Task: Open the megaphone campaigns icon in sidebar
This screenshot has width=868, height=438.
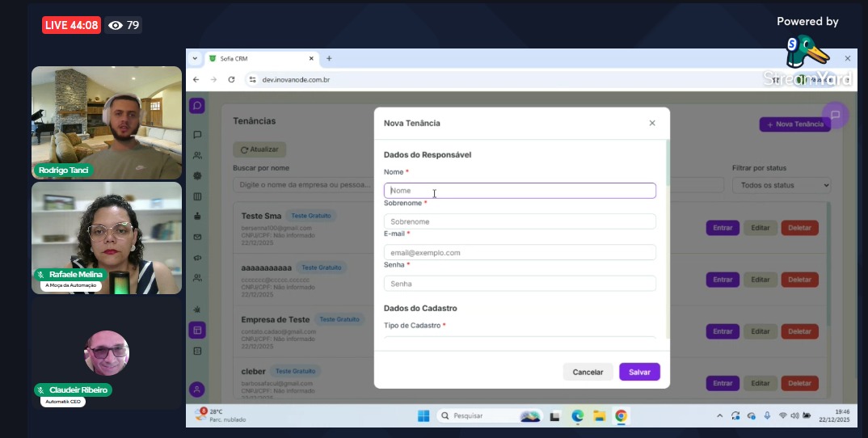Action: coord(197,258)
